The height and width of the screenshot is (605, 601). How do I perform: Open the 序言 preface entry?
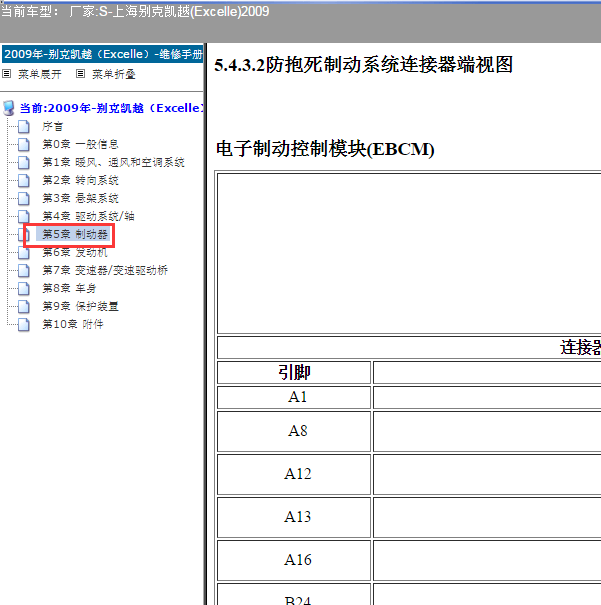coord(52,126)
